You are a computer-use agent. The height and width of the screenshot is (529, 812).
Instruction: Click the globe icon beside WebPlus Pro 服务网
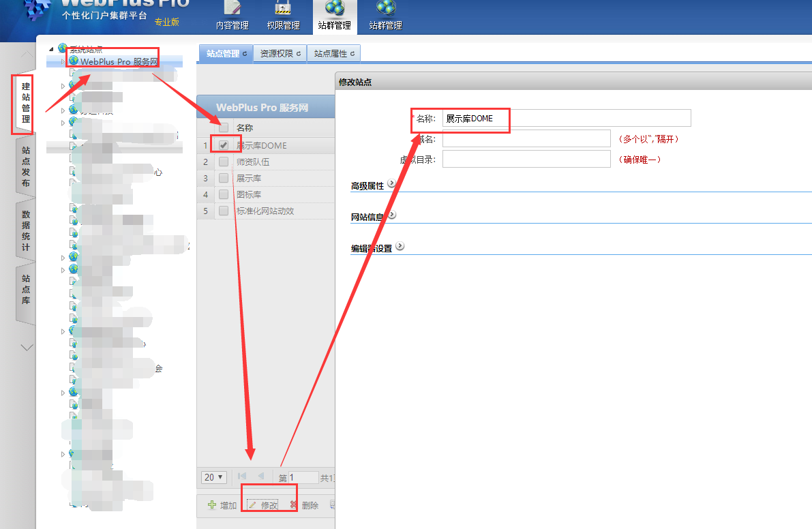pos(74,61)
